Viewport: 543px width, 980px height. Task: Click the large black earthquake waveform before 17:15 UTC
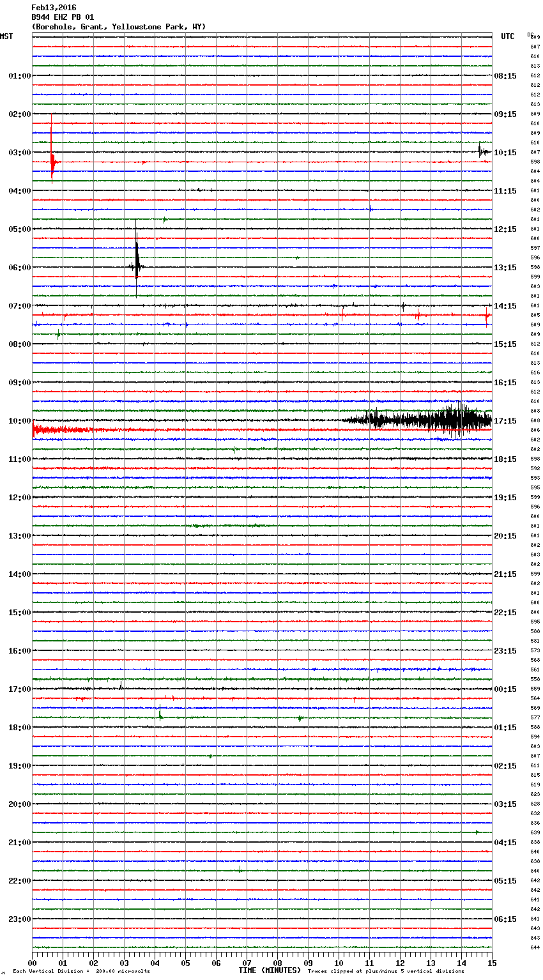(418, 420)
